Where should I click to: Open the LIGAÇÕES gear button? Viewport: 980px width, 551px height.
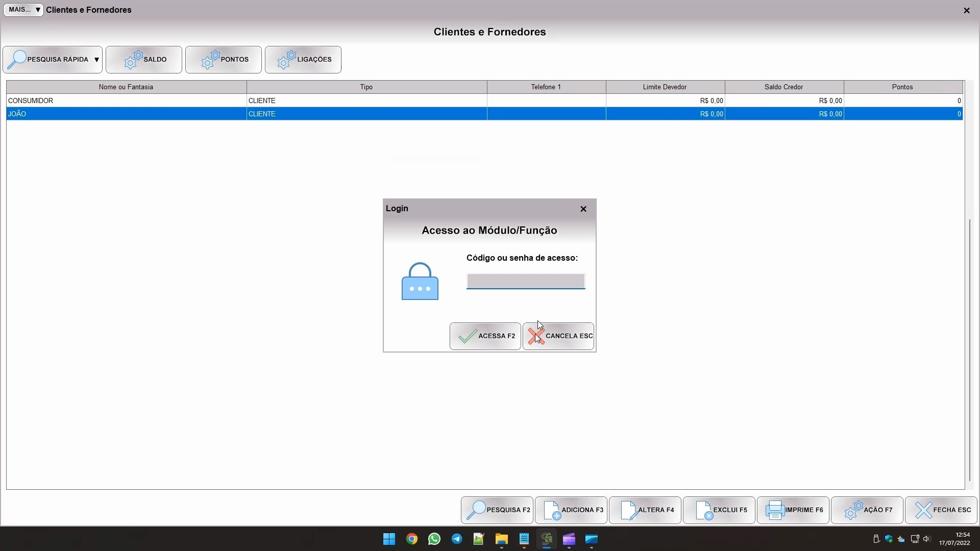pos(303,60)
